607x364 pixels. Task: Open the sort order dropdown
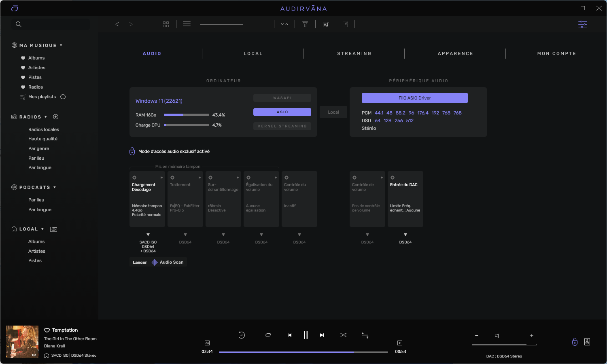[x=284, y=24]
